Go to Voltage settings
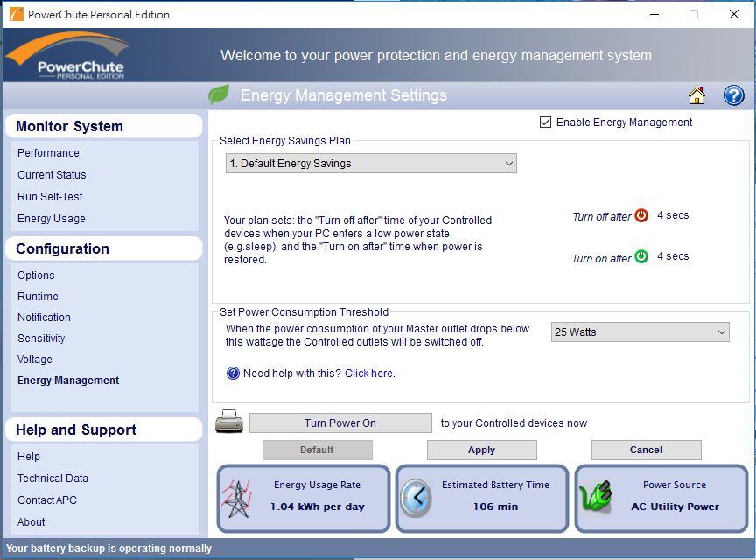The height and width of the screenshot is (560, 756). [x=35, y=360]
